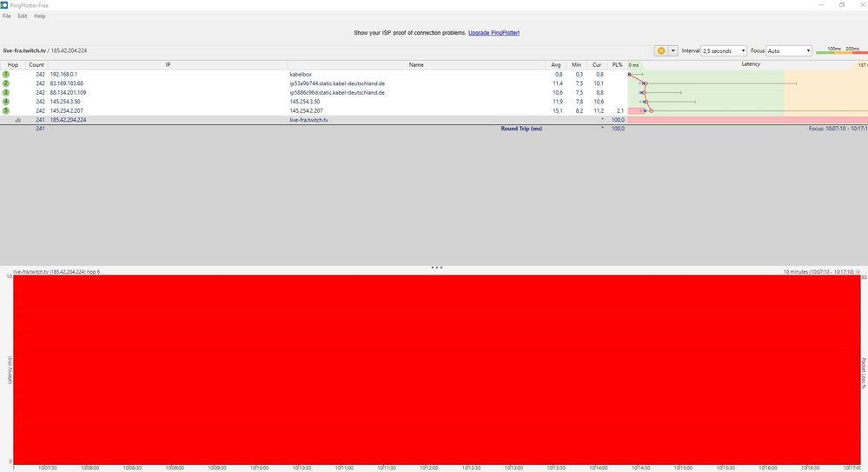Open the Edit menu

(22, 16)
